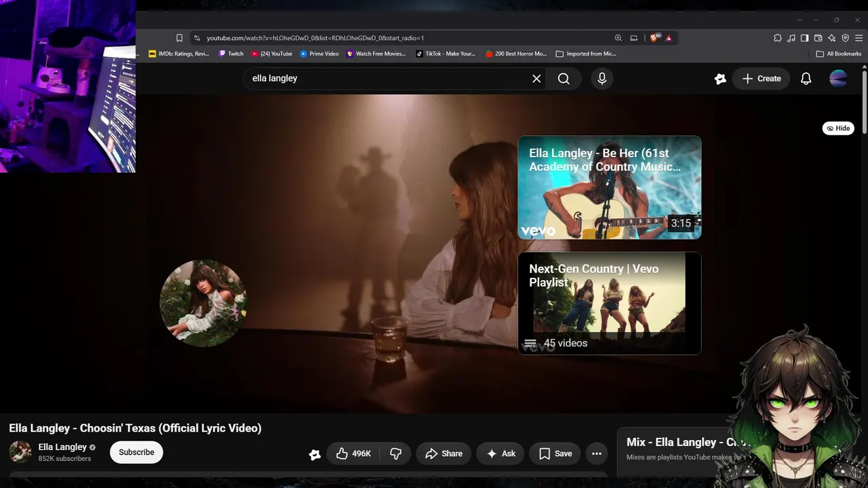Click the round Ella Langley channel end card

(x=203, y=303)
